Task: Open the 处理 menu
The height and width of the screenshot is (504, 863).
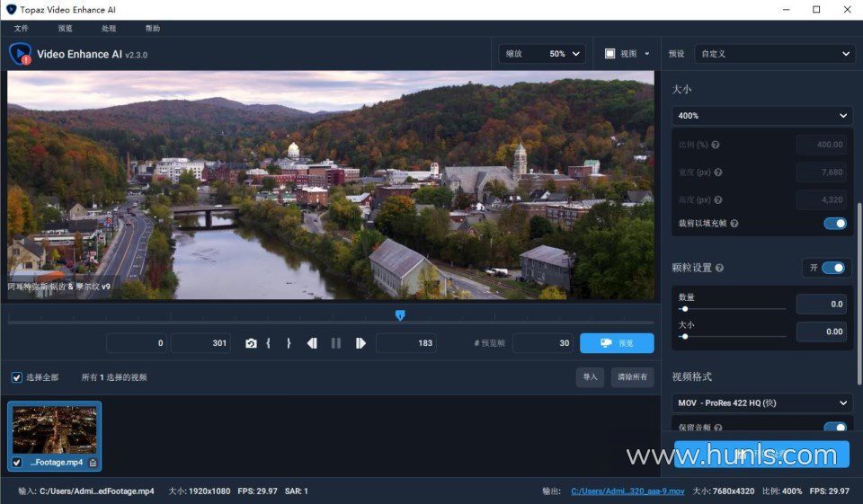Action: point(109,28)
